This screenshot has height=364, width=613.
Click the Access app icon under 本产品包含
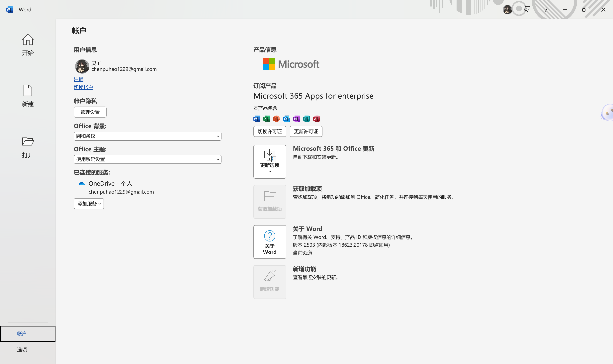[316, 119]
